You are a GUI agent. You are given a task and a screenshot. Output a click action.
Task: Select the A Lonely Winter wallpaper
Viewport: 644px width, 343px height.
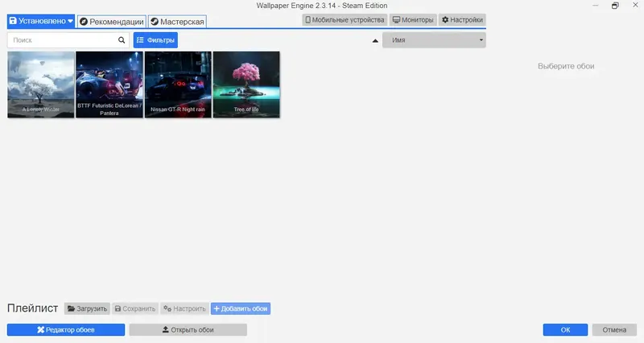tap(41, 85)
